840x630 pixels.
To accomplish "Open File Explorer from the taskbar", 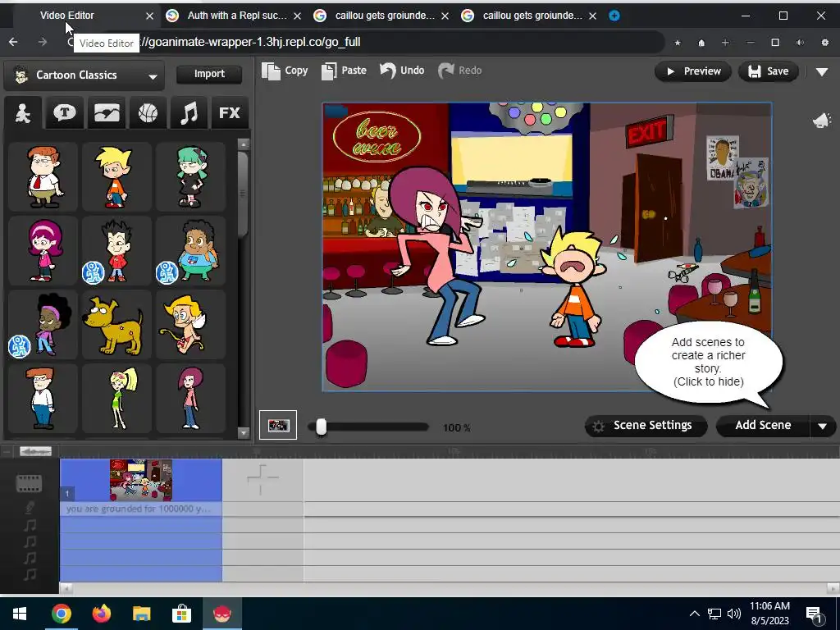I will (141, 614).
